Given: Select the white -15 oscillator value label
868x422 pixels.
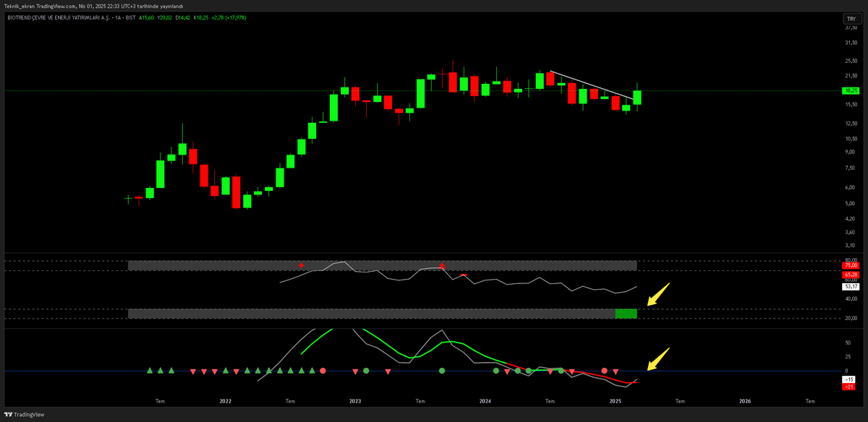Looking at the screenshot, I should pyautogui.click(x=850, y=379).
